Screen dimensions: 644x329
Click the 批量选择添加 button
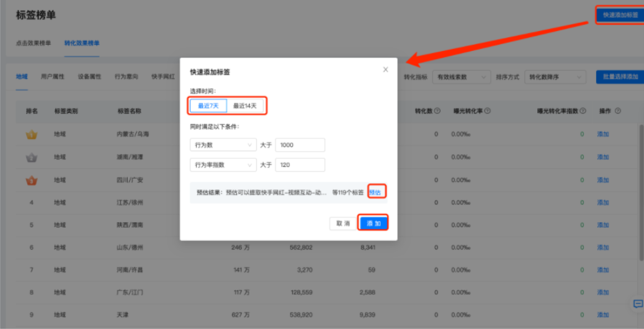point(620,77)
